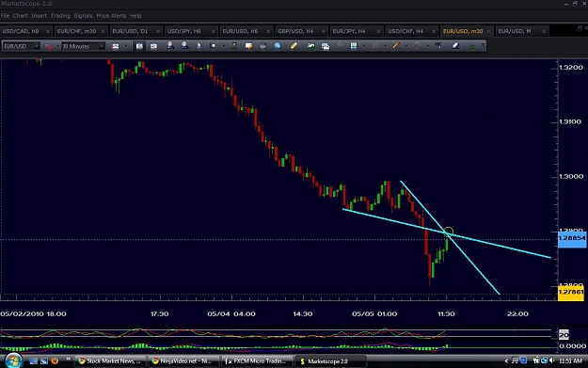This screenshot has width=588, height=368.
Task: Click the indicator chart icon
Action: coord(354,46)
